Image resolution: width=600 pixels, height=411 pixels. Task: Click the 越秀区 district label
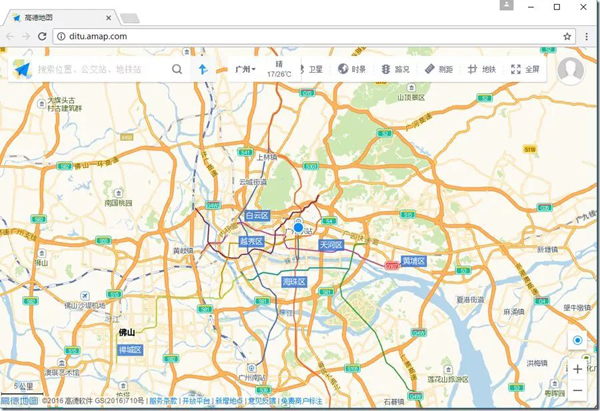click(x=251, y=241)
